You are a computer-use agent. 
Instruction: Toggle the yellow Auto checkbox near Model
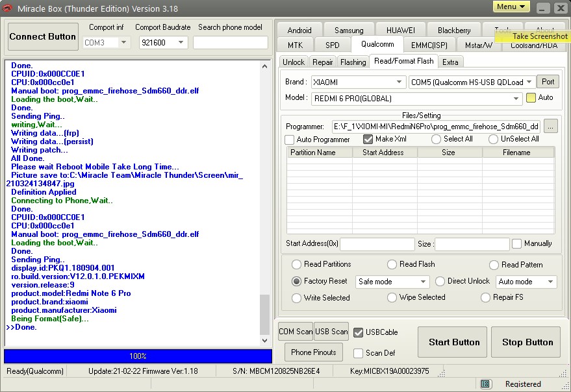531,97
